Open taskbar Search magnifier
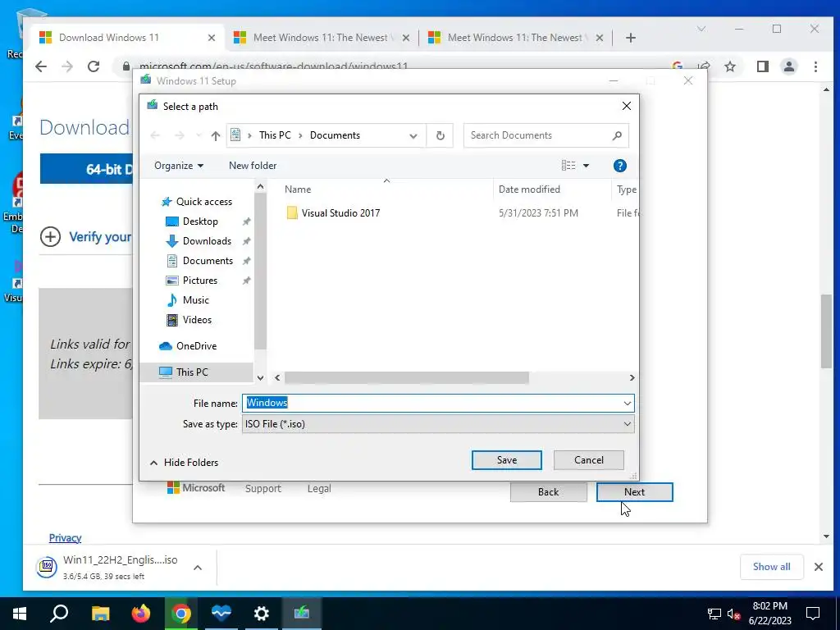The width and height of the screenshot is (840, 630). point(59,614)
